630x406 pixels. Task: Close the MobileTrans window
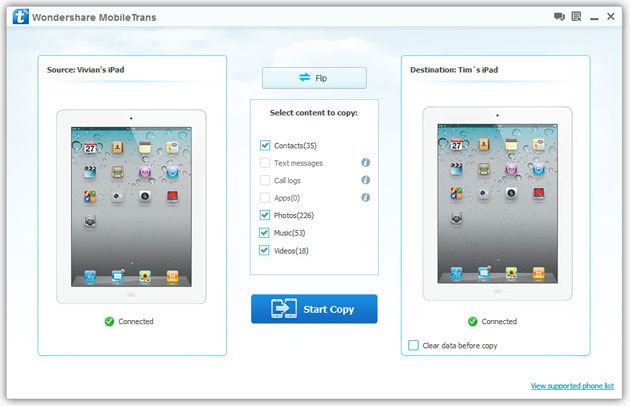click(611, 16)
